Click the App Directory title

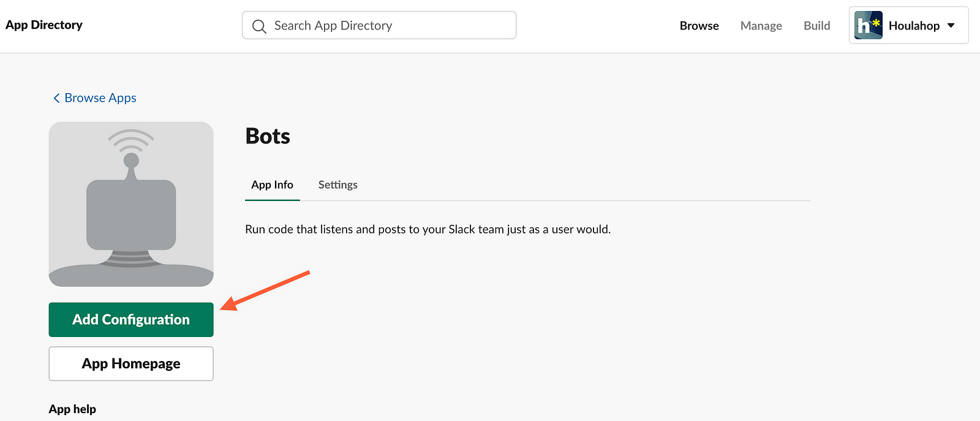[x=44, y=25]
